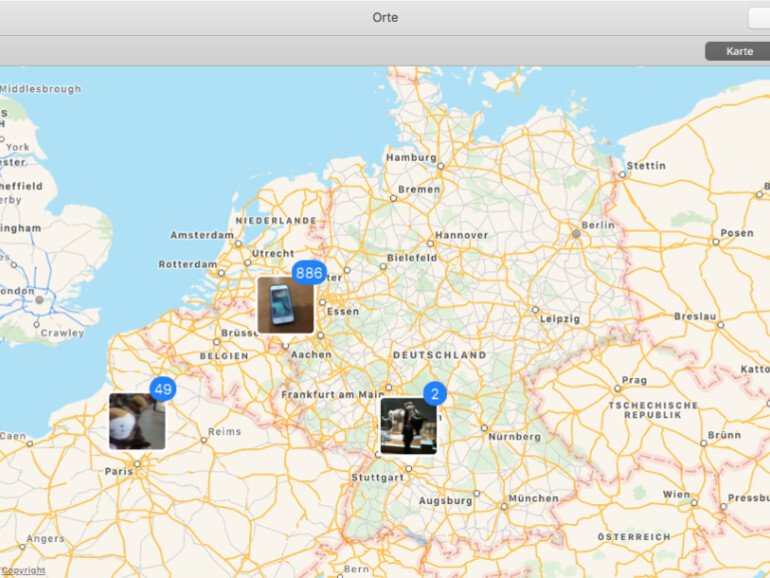Click the ÖSTERREICH country label
The height and width of the screenshot is (578, 770).
tap(634, 537)
